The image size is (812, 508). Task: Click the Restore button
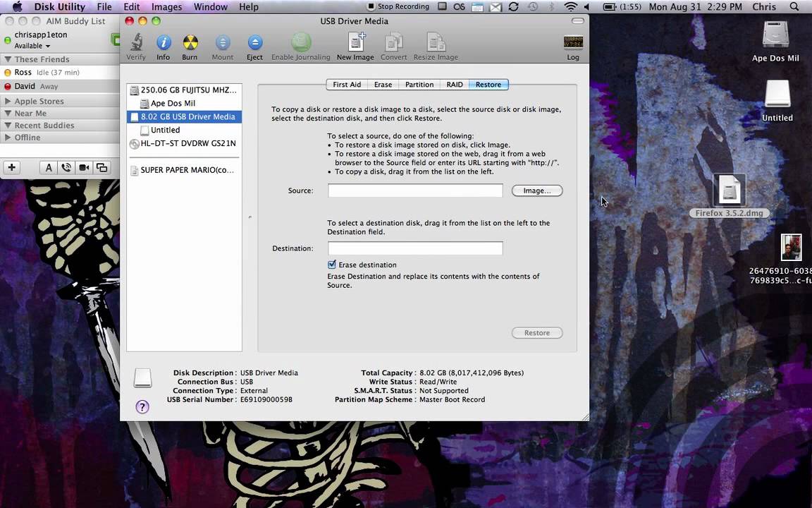537,333
